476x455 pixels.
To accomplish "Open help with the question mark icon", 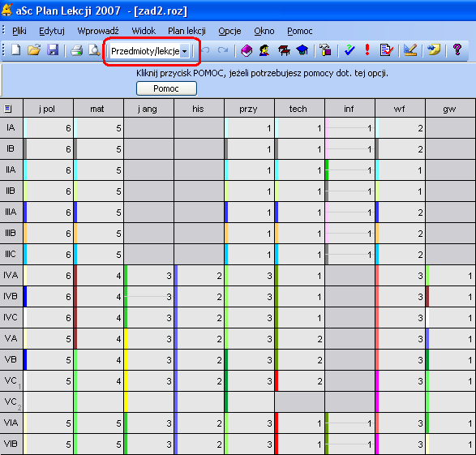I will click(457, 49).
